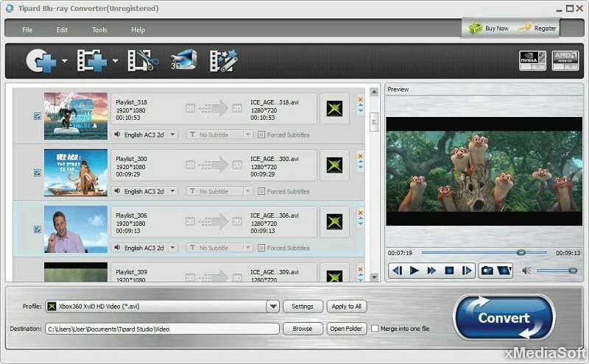The height and width of the screenshot is (364, 589).
Task: Click the file list scroll up arrow
Action: click(374, 92)
